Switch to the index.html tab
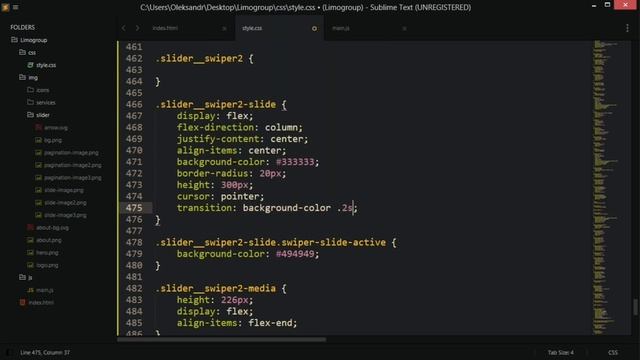This screenshot has width=640, height=360. pyautogui.click(x=165, y=28)
